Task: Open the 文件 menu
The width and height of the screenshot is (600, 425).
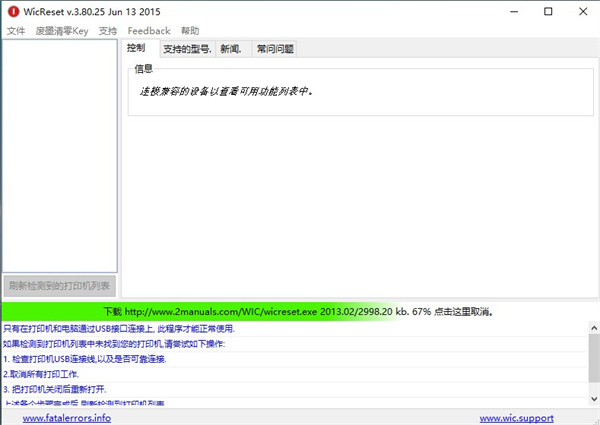Action: [16, 31]
